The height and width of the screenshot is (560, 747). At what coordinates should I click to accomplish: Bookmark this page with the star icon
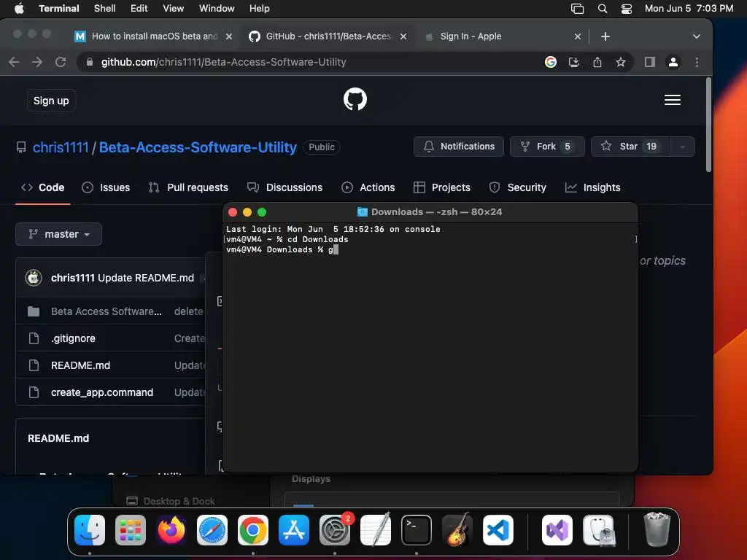[x=621, y=62]
